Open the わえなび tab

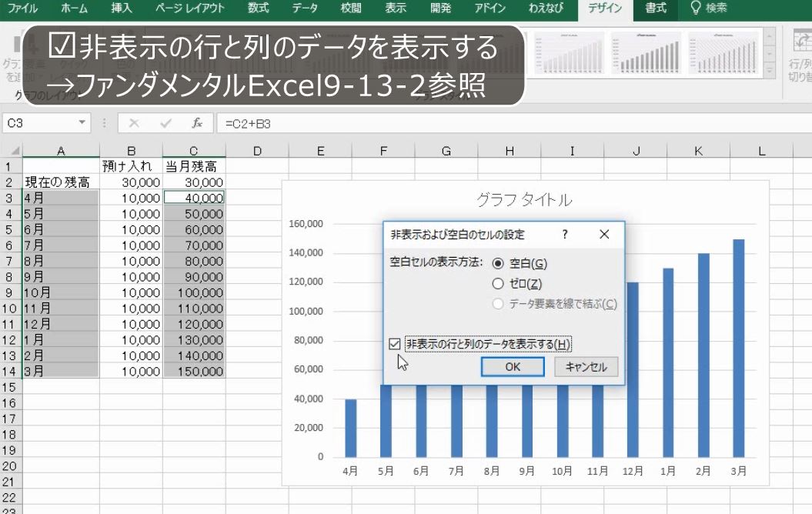point(546,8)
